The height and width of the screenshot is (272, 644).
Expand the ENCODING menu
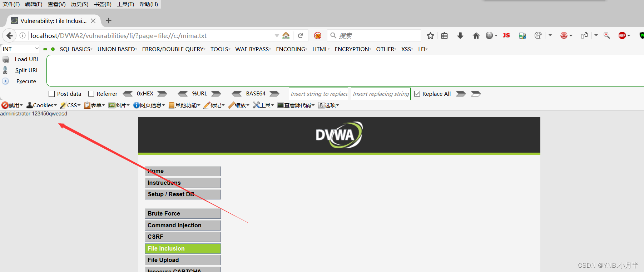click(292, 49)
